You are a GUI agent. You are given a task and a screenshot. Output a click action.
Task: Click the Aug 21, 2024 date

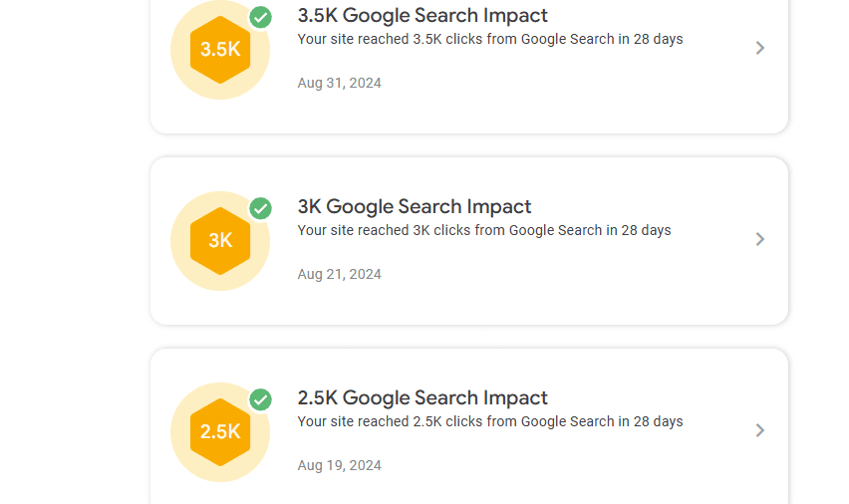340,274
